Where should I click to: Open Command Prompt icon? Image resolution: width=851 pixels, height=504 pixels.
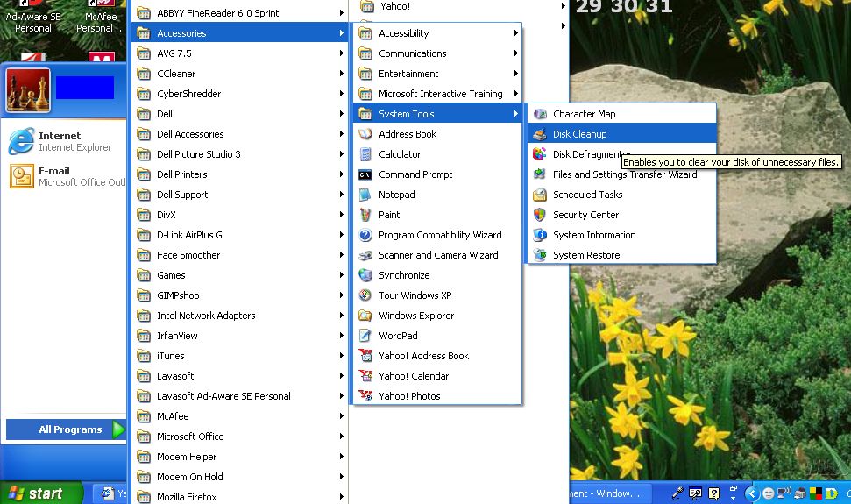(365, 174)
